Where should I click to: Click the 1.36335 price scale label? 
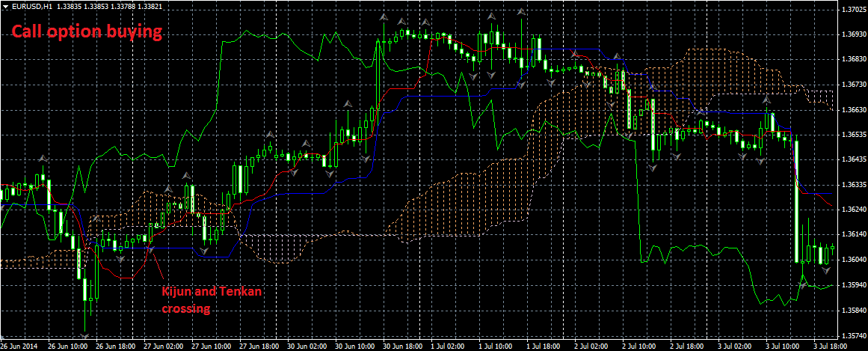point(853,185)
